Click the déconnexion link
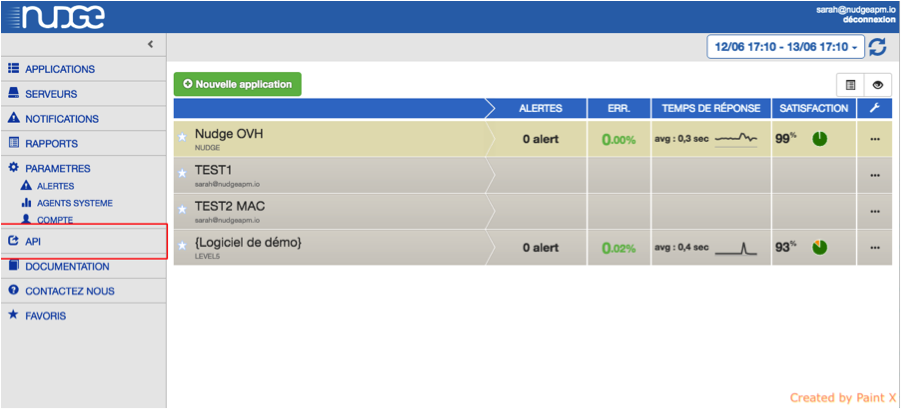Screen dimensions: 901x409 click(x=869, y=18)
